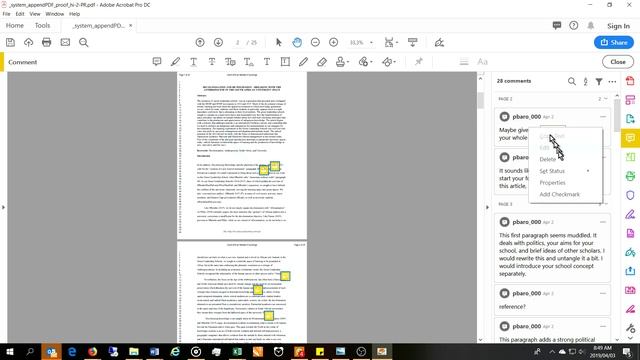Viewport: 640px width, 360px height.
Task: Choose the underline text tool
Action: click(193, 62)
